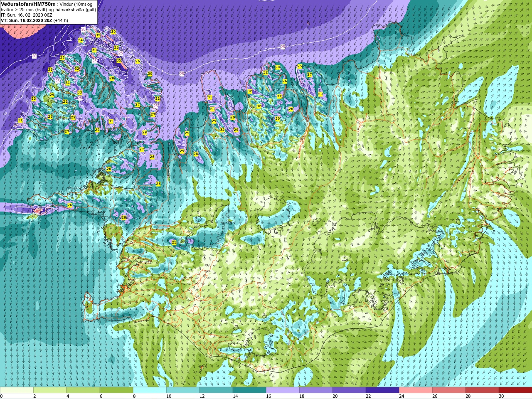Screen dimensions: 532x399
Task: Click the legend scale number '12'
Action: pos(202,396)
